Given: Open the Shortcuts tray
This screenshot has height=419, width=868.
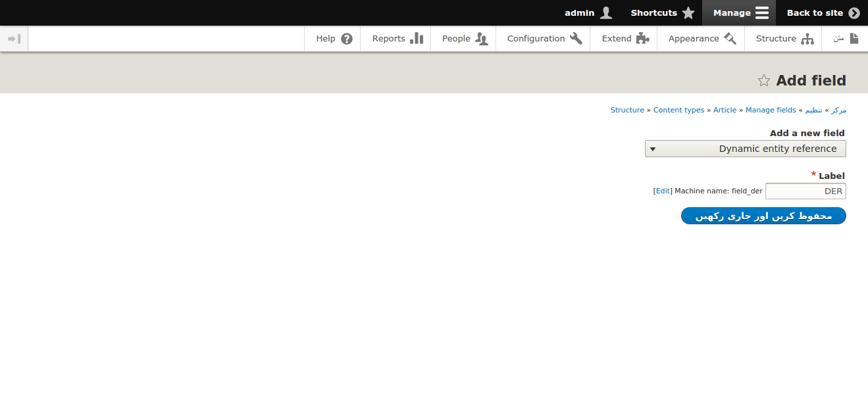Looking at the screenshot, I should [x=662, y=13].
